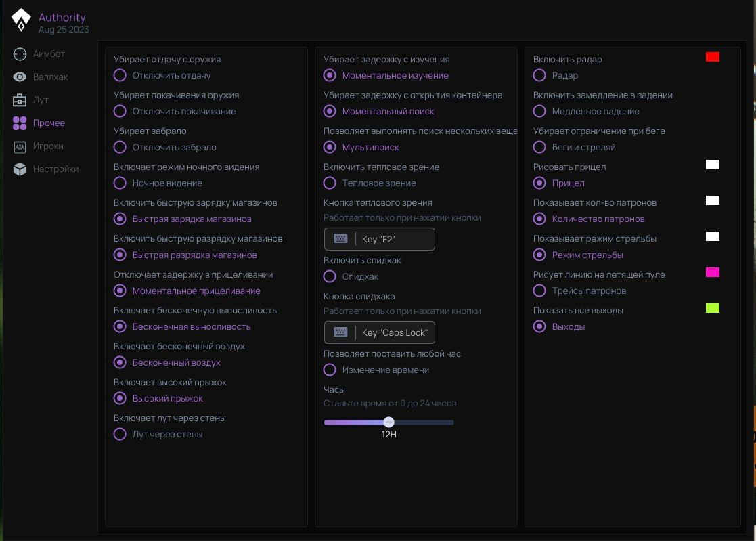Click the Валлхак eye icon

(x=20, y=77)
